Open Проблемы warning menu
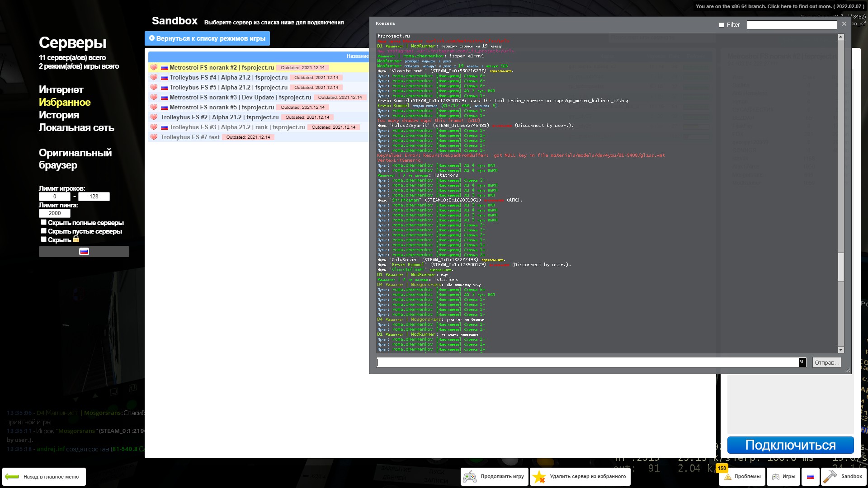Viewport: 868px width, 488px height. [x=742, y=477]
